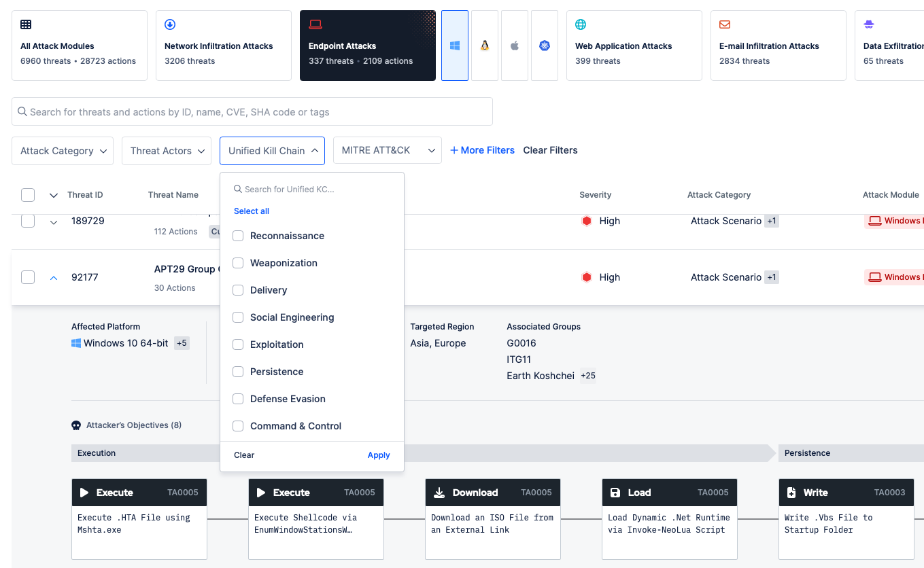Click the Load Dynamic .Net save icon
The image size is (924, 568).
click(x=615, y=493)
